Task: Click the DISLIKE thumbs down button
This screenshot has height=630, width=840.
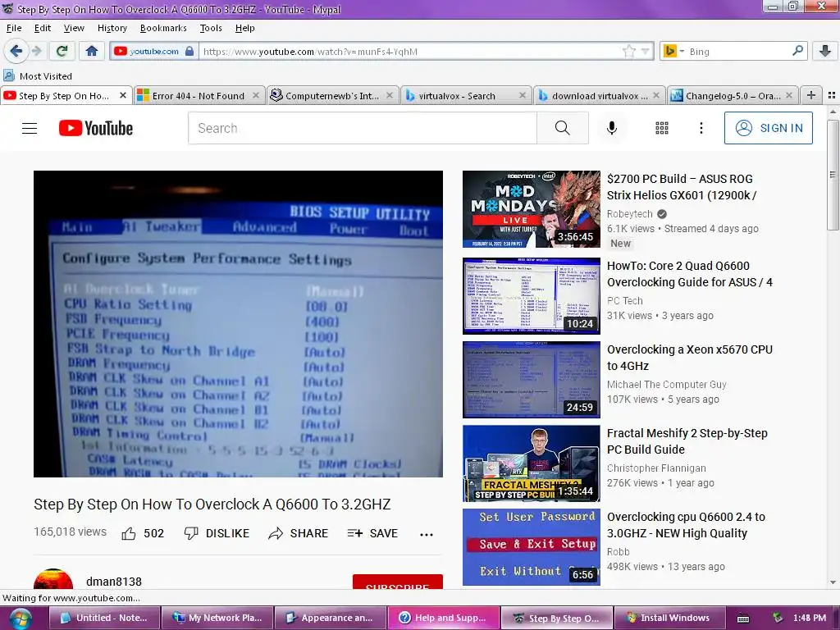Action: point(217,533)
